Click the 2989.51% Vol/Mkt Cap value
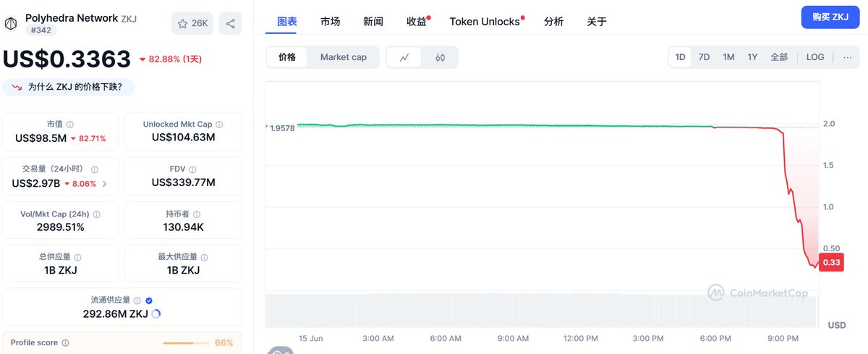 click(x=61, y=227)
